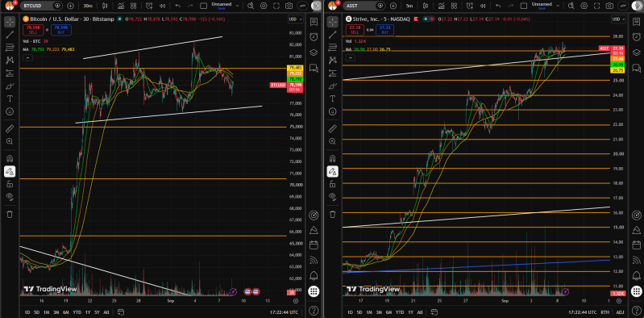Take a snapshot with camera icon on ASST chart

coord(610,6)
